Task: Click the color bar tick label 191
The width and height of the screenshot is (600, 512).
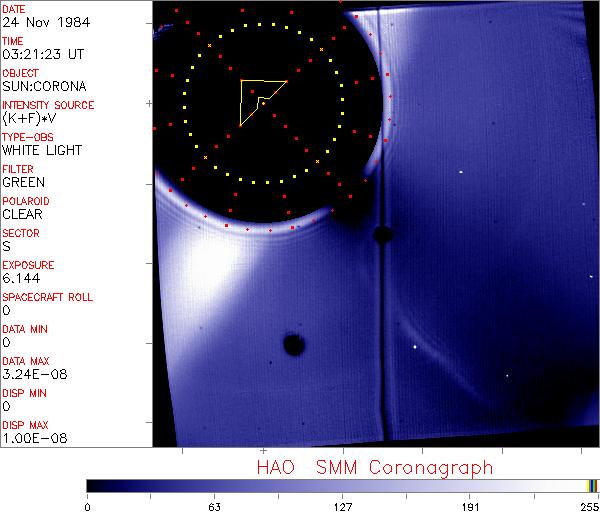Action: (x=470, y=506)
